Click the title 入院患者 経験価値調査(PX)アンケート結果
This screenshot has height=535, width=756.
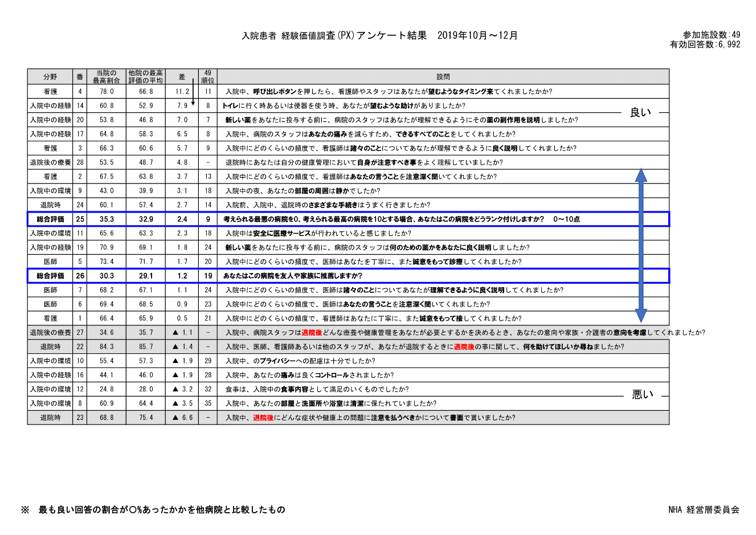334,35
